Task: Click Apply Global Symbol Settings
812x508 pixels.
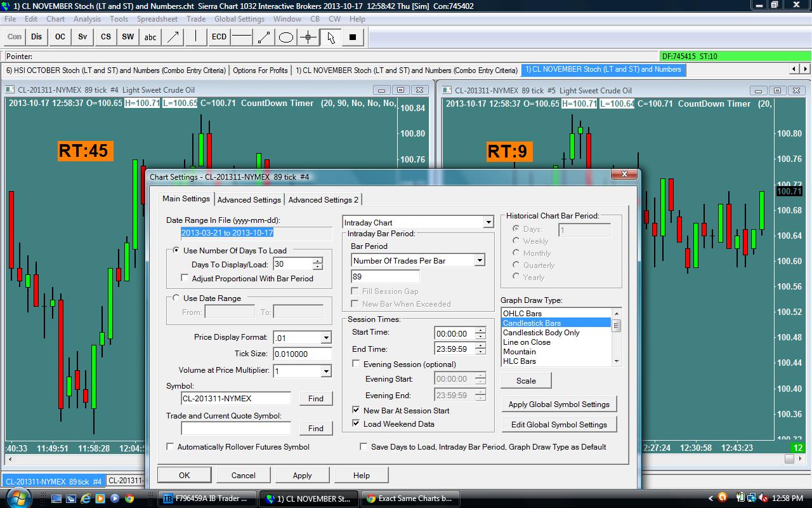Action: (x=559, y=404)
